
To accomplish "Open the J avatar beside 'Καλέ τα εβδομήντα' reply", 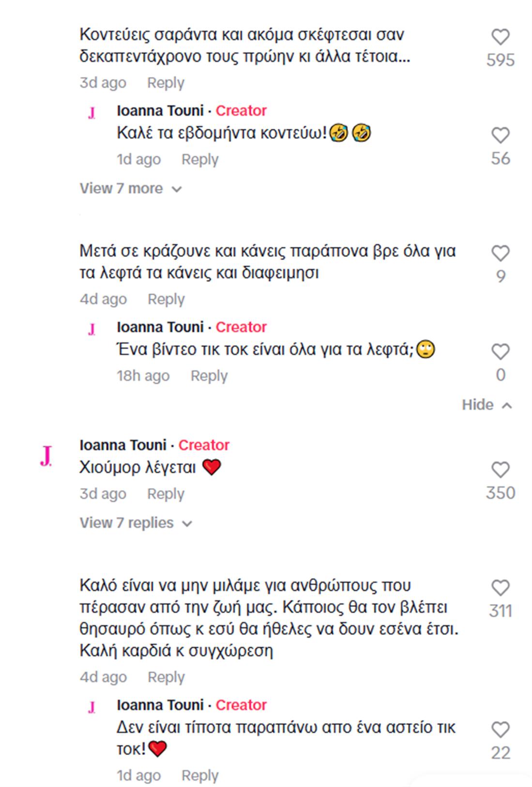I will pyautogui.click(x=91, y=113).
